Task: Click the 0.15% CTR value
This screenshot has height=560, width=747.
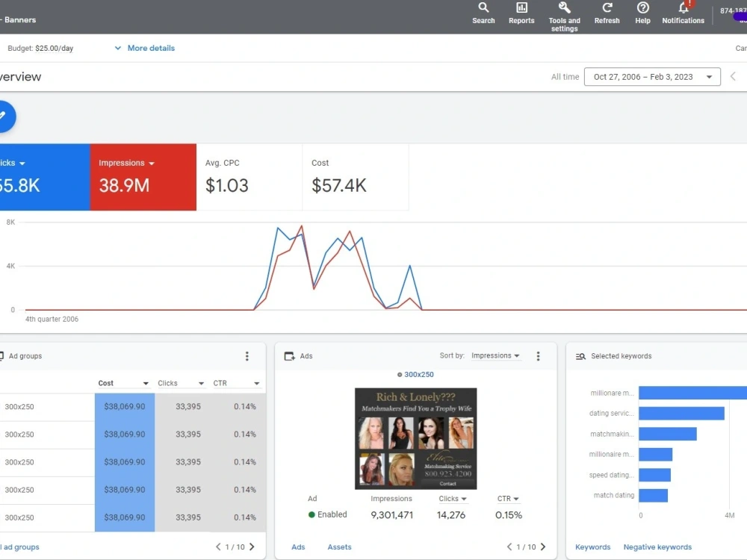Action: (508, 514)
